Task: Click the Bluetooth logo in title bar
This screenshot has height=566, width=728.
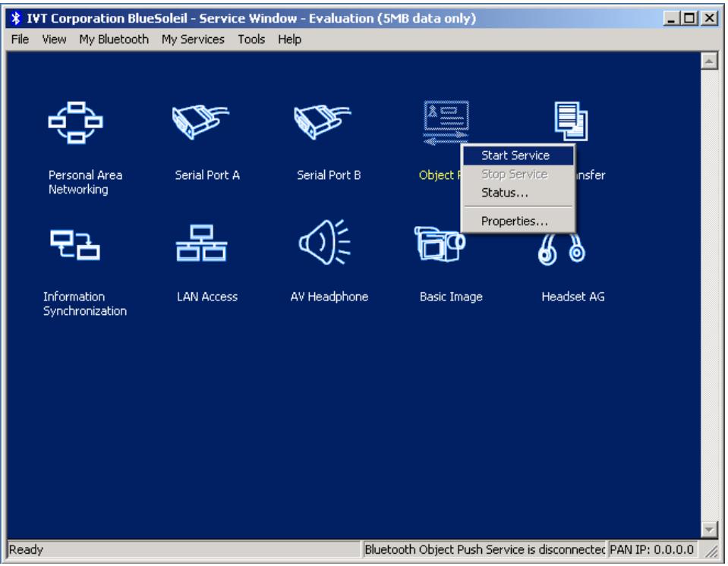Action: pos(16,18)
